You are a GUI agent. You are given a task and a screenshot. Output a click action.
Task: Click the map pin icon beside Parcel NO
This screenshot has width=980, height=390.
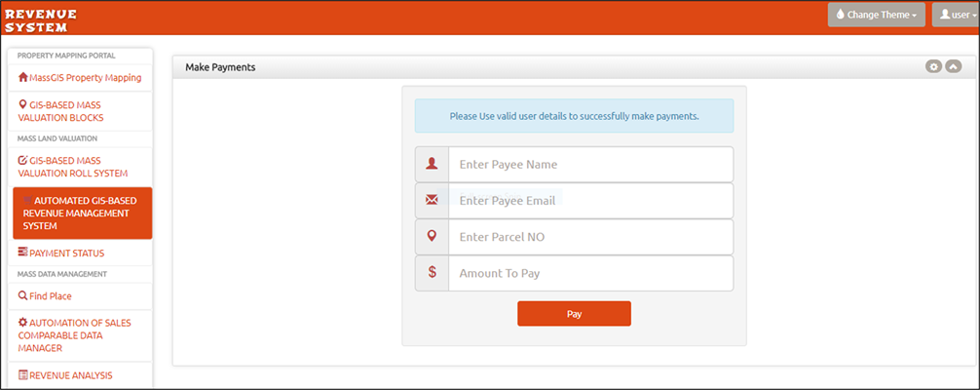coord(432,237)
